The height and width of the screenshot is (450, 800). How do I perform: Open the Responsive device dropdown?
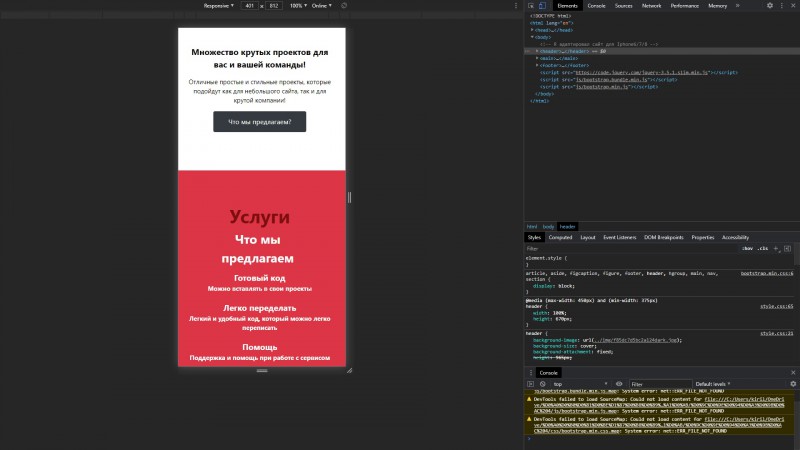[218, 6]
